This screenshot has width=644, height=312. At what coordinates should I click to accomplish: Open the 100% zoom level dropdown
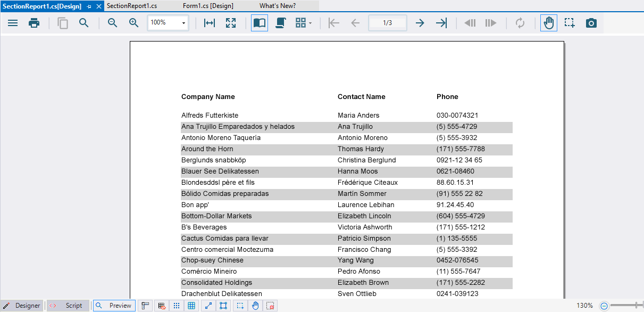(x=183, y=23)
